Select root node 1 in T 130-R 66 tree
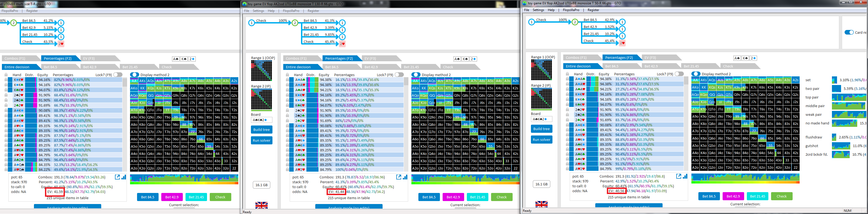This screenshot has width=868, height=214. coord(251,23)
